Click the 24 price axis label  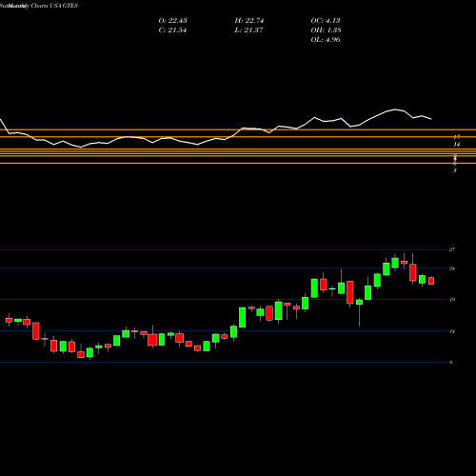pos(452,268)
